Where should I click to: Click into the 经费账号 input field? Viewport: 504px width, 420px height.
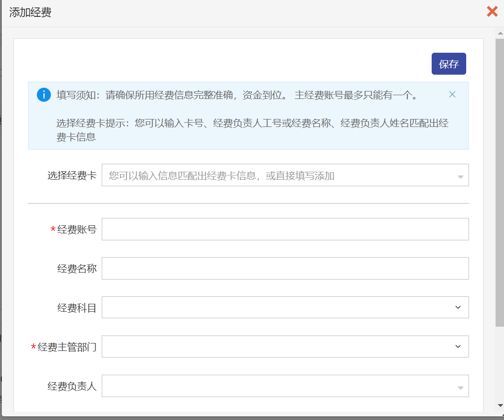pos(285,229)
